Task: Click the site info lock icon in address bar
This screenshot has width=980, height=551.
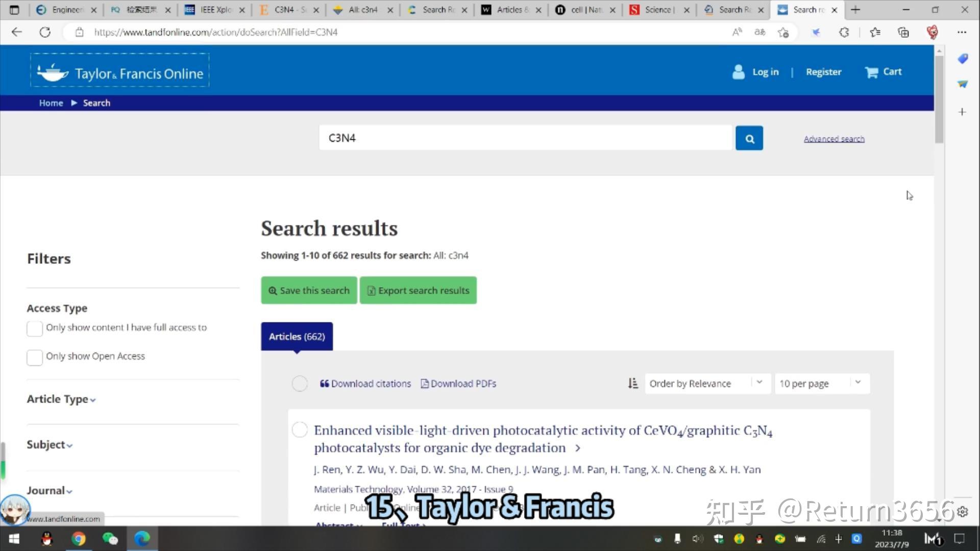Action: (x=79, y=32)
